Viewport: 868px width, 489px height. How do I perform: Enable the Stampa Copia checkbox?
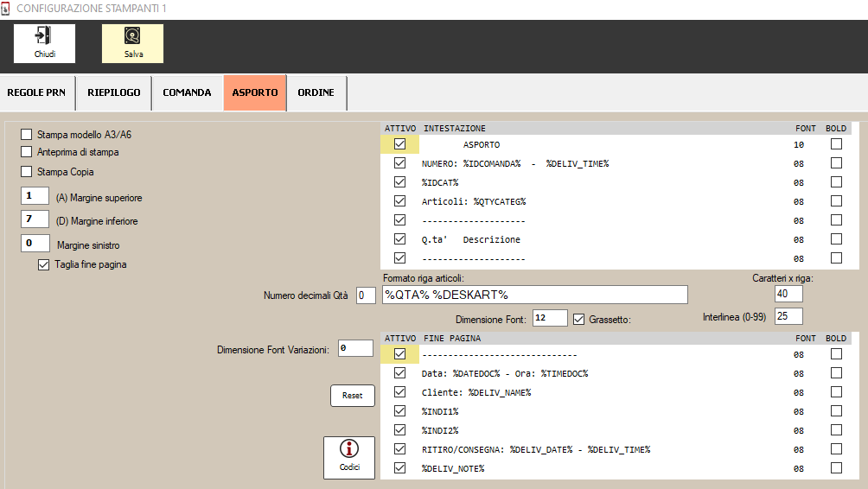click(x=26, y=172)
